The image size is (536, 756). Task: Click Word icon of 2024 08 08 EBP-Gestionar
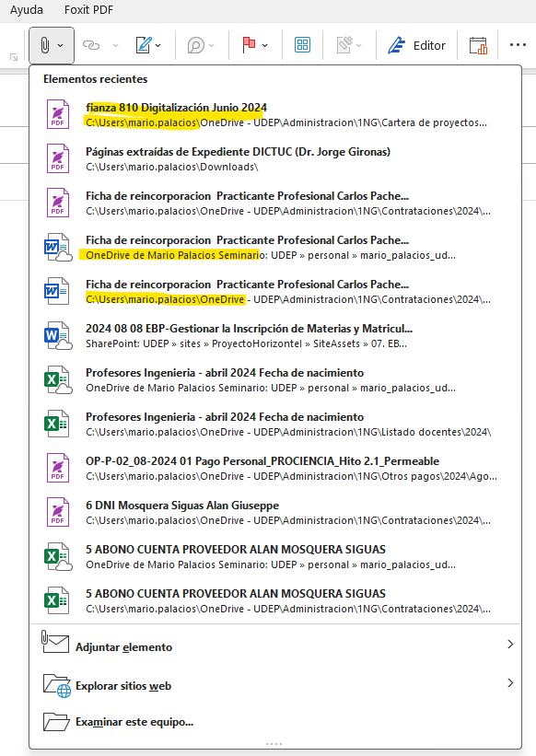[57, 335]
